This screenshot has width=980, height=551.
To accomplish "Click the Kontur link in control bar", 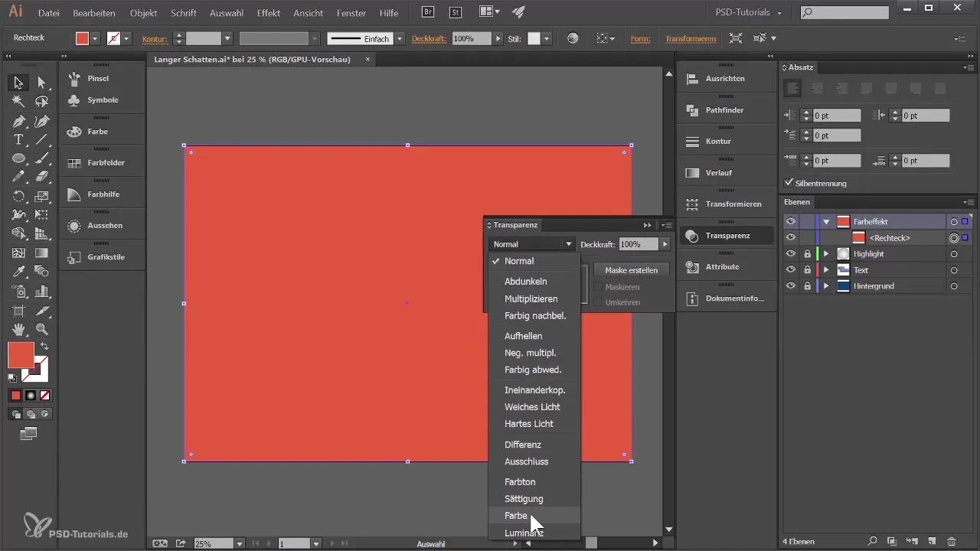I will 155,38.
